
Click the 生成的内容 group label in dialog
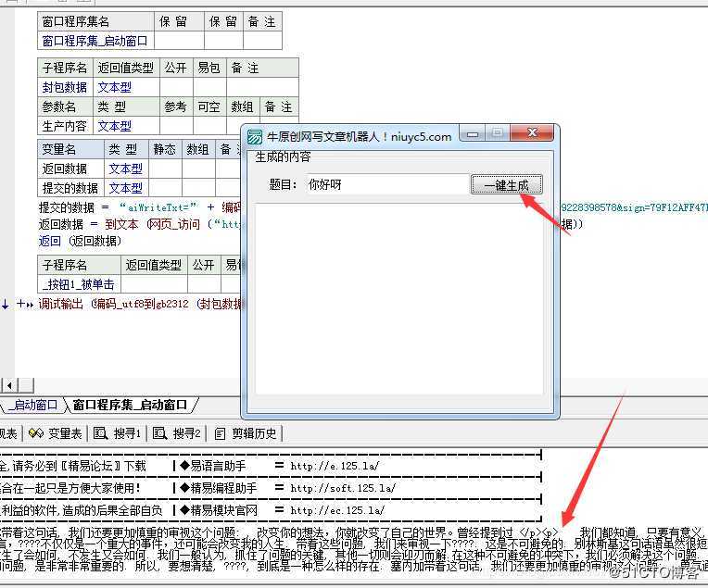pos(283,157)
